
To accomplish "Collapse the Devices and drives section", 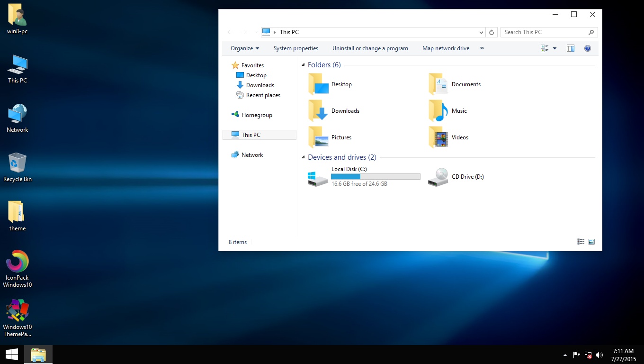I will [303, 157].
